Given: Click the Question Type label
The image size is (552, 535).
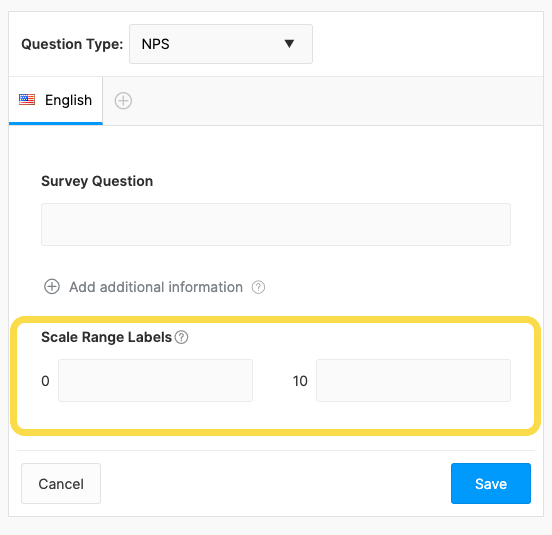Looking at the screenshot, I should pos(72,44).
